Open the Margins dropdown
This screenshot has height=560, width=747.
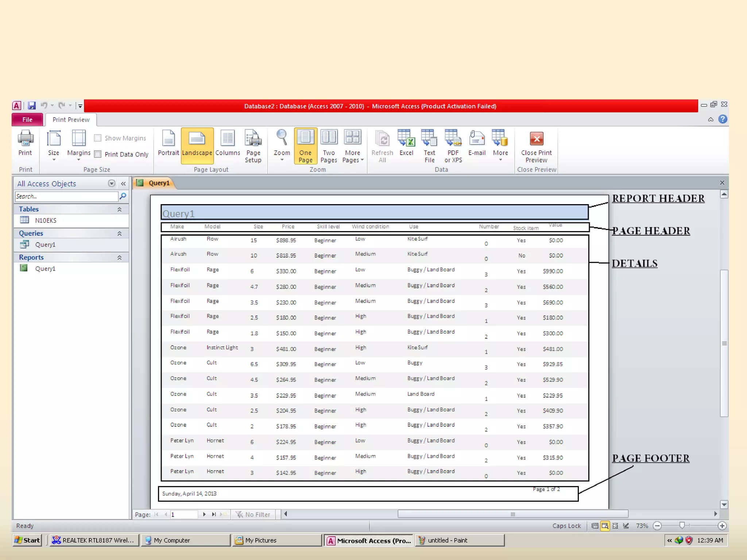pos(78,146)
